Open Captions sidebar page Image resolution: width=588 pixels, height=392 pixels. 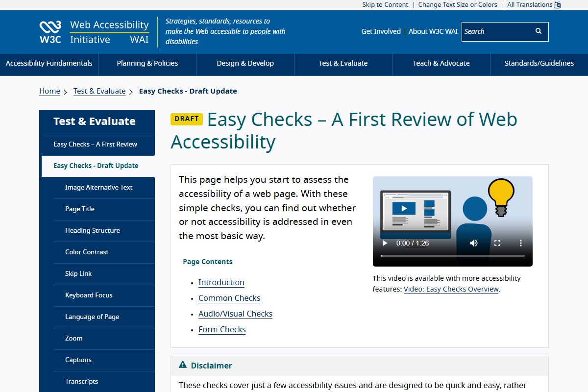(104, 360)
